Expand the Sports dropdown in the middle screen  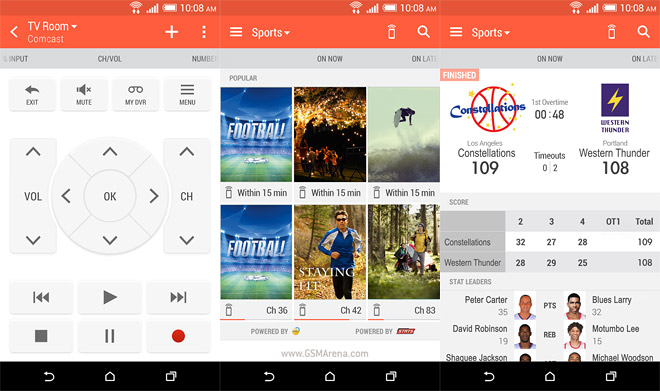[271, 32]
